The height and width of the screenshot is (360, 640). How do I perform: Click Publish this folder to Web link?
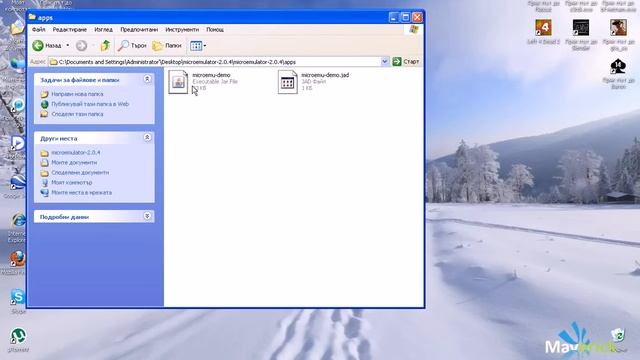pos(90,104)
